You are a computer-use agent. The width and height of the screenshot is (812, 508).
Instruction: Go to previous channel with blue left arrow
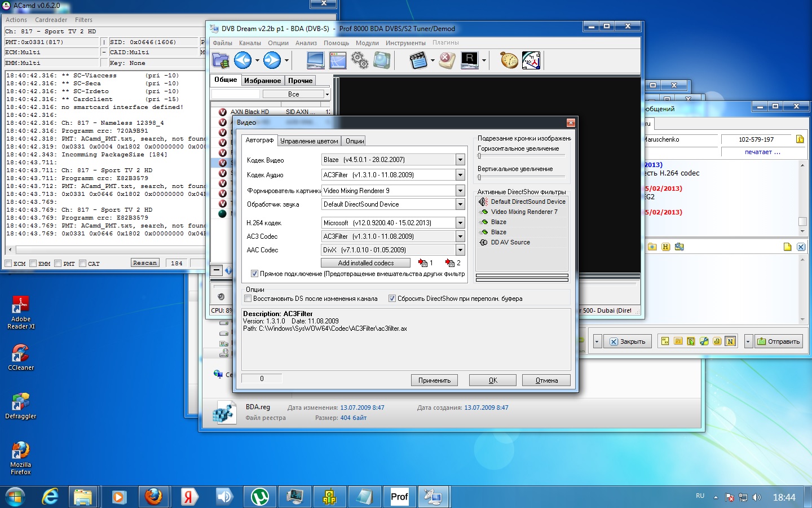pyautogui.click(x=243, y=60)
